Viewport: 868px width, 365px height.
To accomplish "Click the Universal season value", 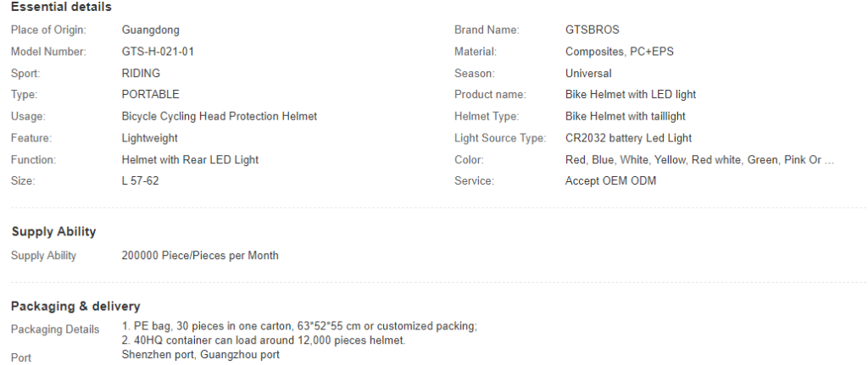I will tap(588, 73).
